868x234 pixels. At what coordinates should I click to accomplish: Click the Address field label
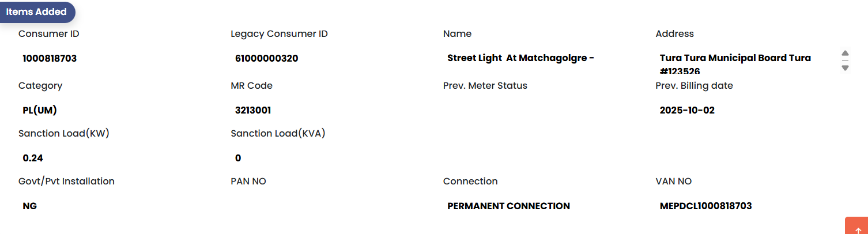tap(674, 34)
